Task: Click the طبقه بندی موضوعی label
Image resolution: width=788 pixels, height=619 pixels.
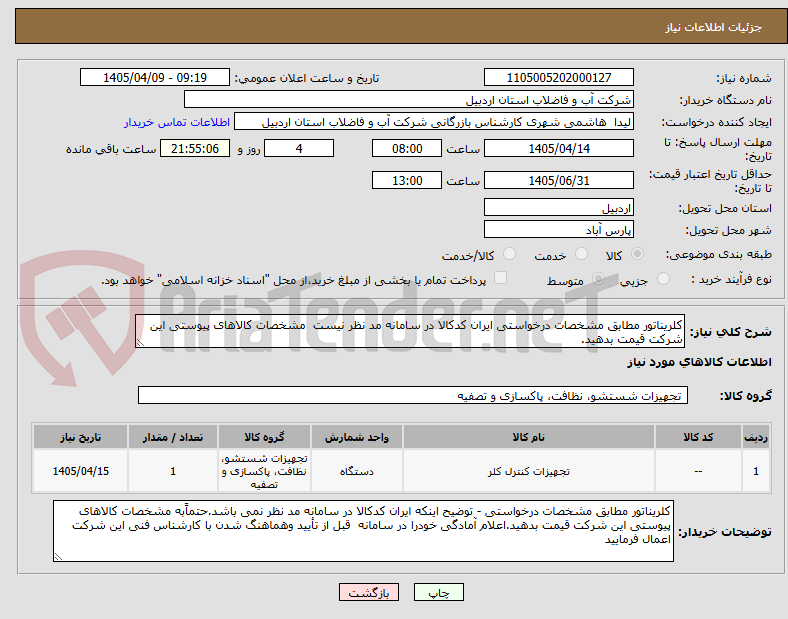Action: pos(719,255)
